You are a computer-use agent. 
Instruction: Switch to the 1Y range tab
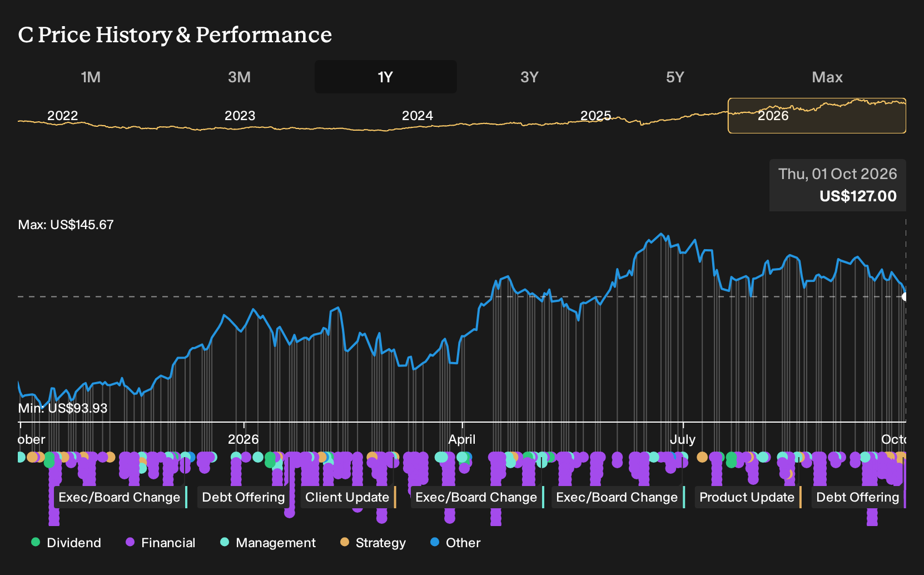coord(385,77)
